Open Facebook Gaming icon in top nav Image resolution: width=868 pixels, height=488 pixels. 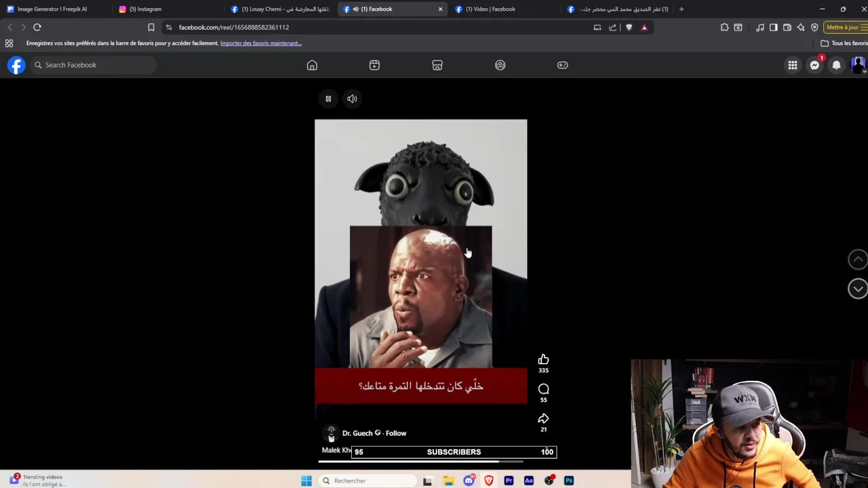562,65
